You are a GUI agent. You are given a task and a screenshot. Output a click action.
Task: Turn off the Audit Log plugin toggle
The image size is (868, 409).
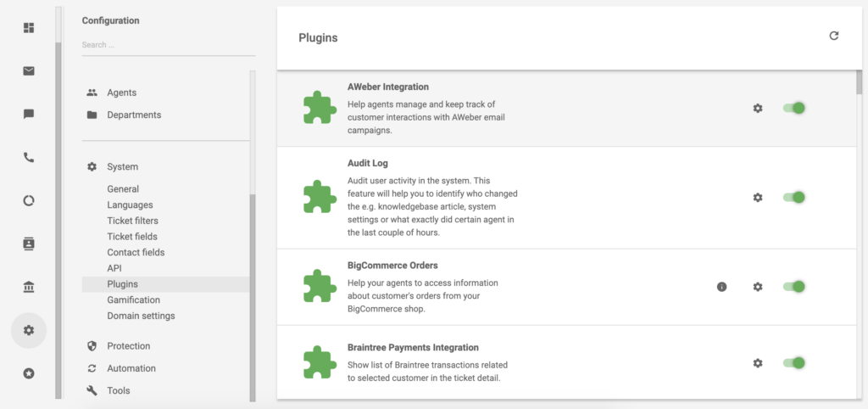pos(793,197)
